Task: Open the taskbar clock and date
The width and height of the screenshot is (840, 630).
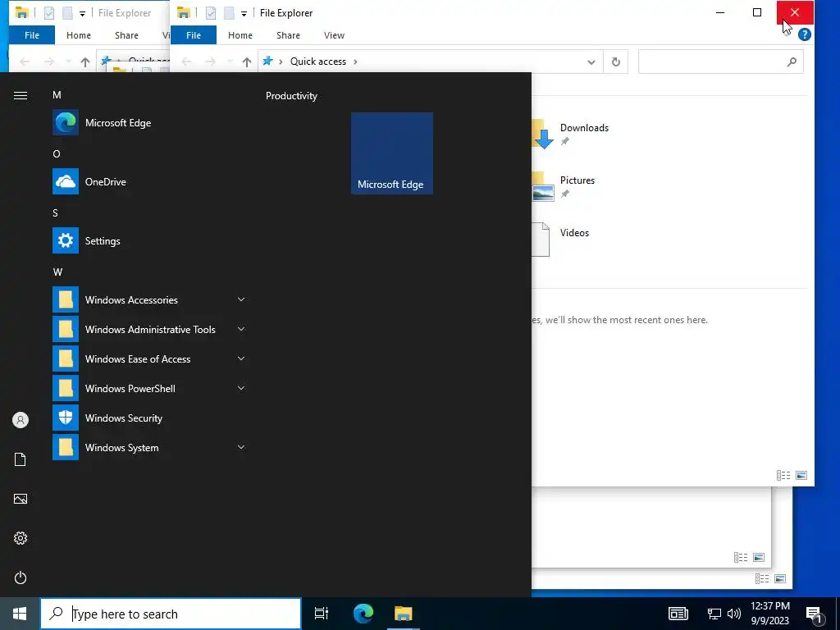Action: pyautogui.click(x=770, y=614)
